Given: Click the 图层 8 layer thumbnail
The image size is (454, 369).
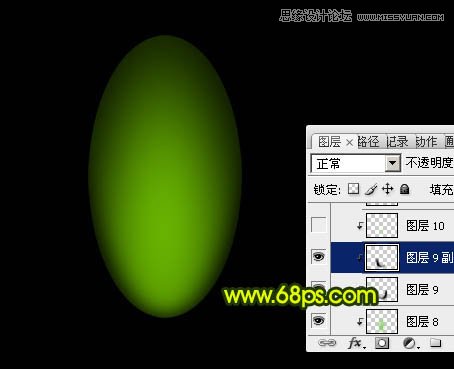Looking at the screenshot, I should 382,321.
